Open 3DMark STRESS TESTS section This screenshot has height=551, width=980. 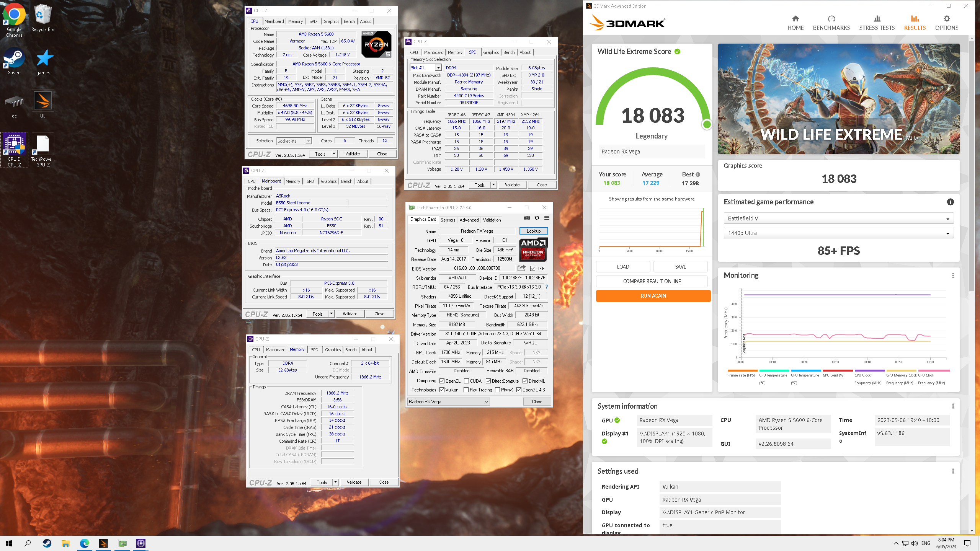pos(877,23)
